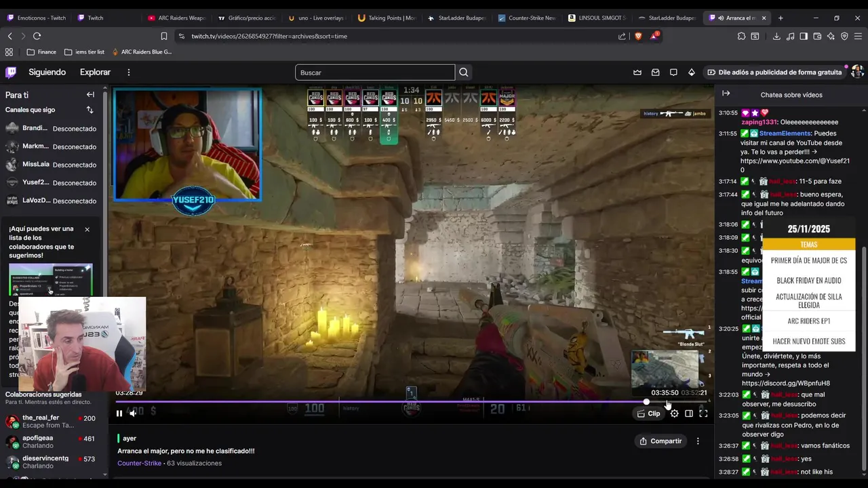Open the_real_fer suggested channel
Image resolution: width=868 pixels, height=488 pixels.
click(52, 421)
